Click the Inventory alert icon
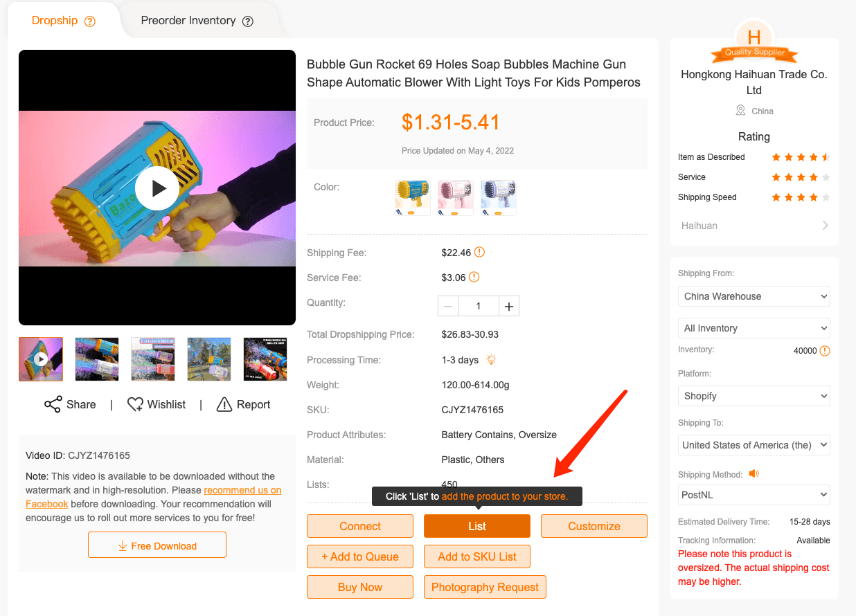 tap(824, 351)
